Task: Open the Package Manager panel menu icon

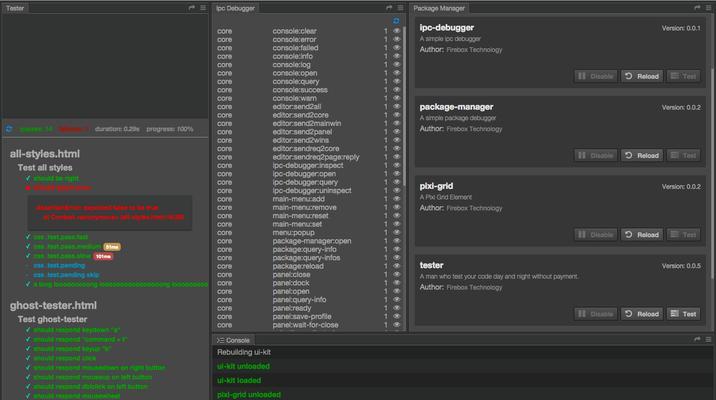Action: tap(708, 8)
